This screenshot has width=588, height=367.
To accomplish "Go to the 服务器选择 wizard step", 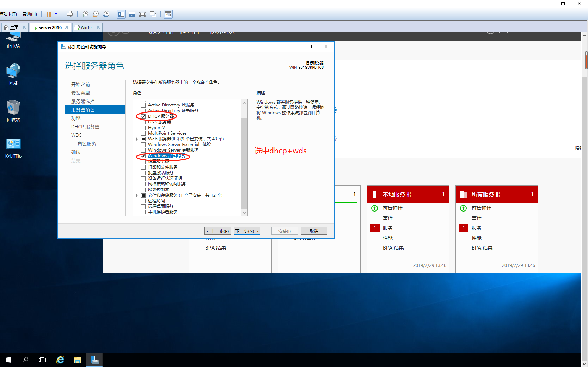I will pyautogui.click(x=83, y=102).
